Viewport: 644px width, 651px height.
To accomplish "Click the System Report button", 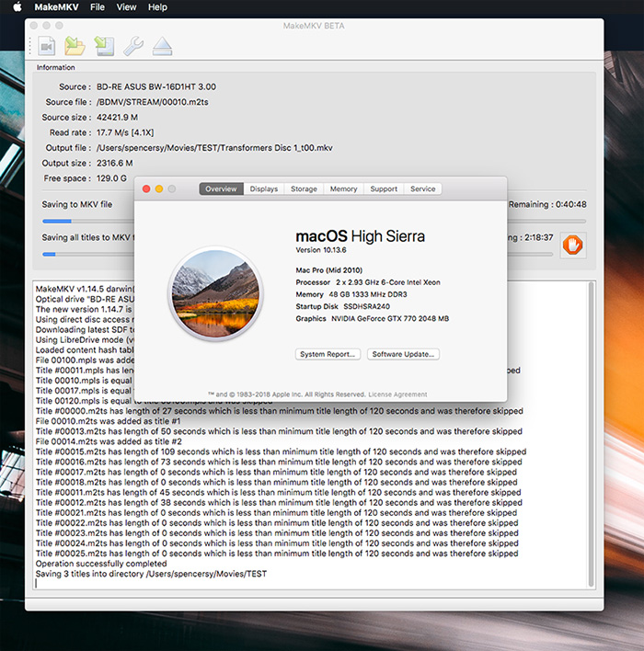I will click(x=328, y=354).
